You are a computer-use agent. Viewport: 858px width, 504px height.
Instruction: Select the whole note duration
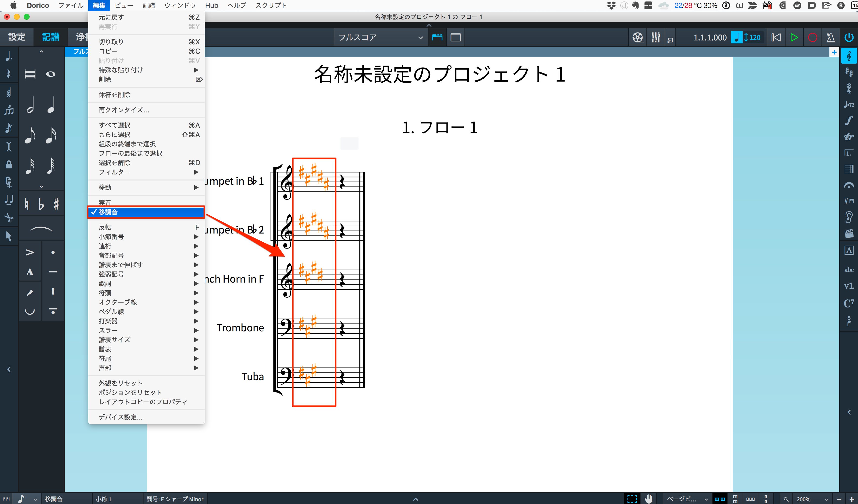(51, 74)
